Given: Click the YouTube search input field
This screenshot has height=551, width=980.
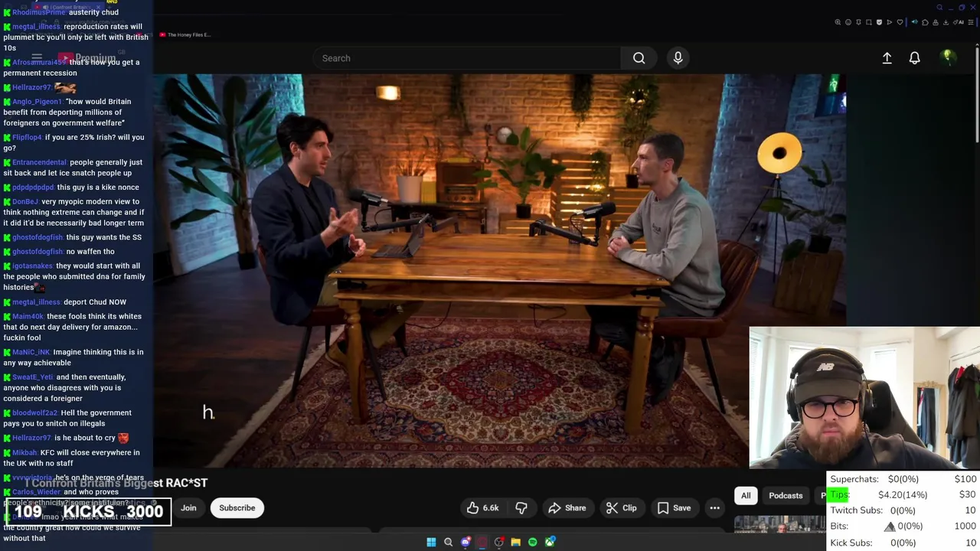Looking at the screenshot, I should (x=467, y=58).
